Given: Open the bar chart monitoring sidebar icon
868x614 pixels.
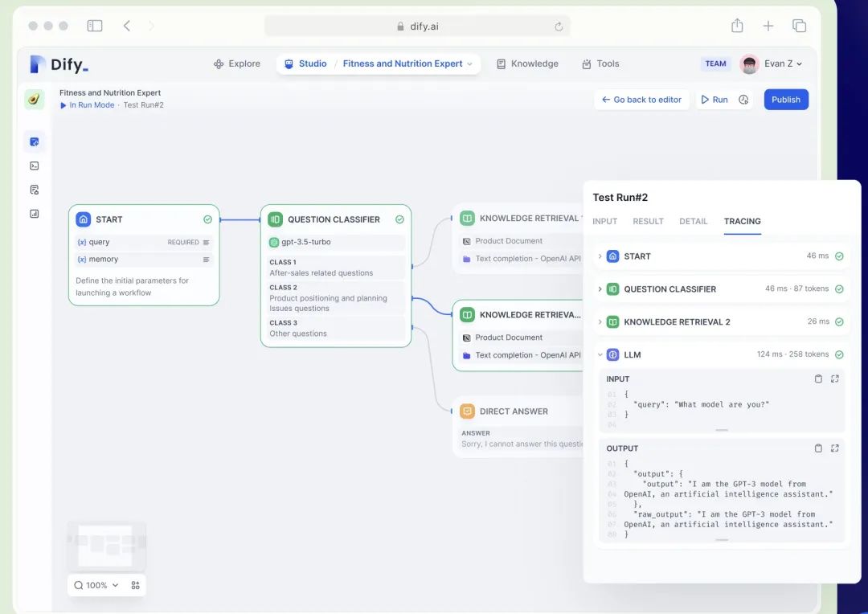Looking at the screenshot, I should 34,214.
